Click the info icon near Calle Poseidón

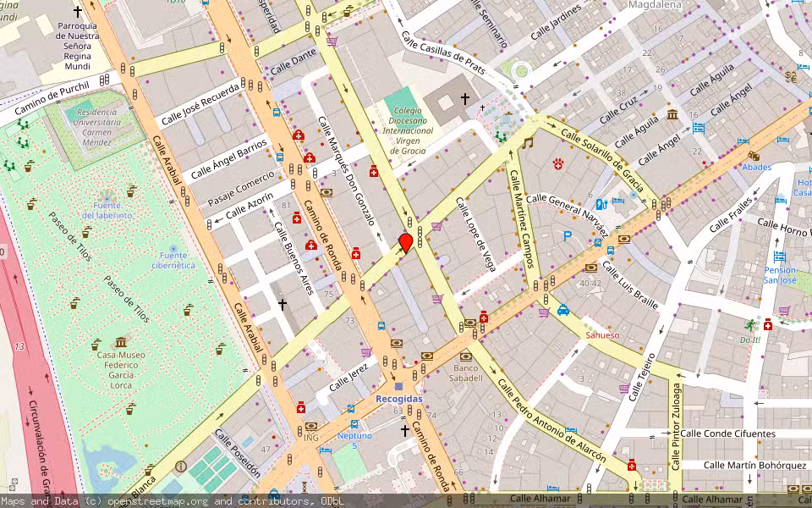[x=180, y=466]
